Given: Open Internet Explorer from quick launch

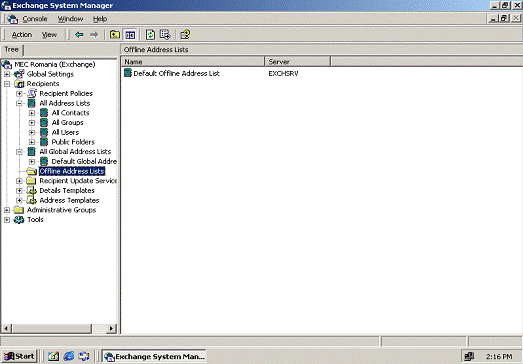Looking at the screenshot, I should (x=69, y=356).
